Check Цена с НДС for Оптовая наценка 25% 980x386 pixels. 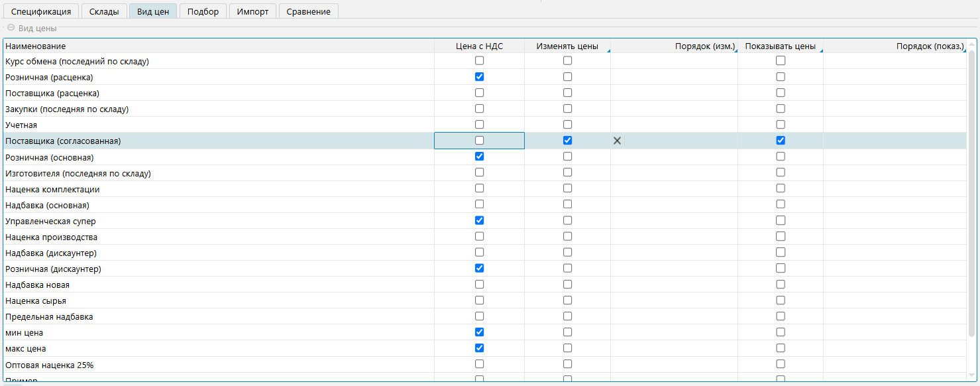480,363
